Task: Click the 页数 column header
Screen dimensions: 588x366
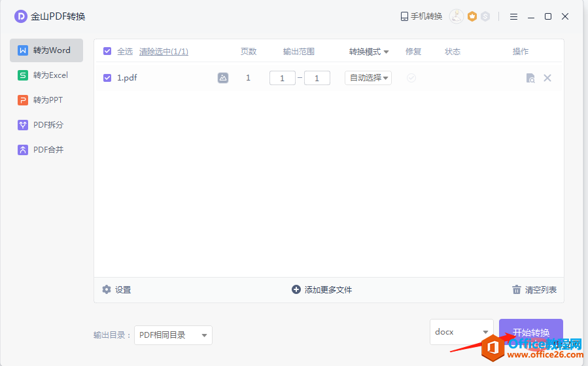Action: (x=249, y=52)
